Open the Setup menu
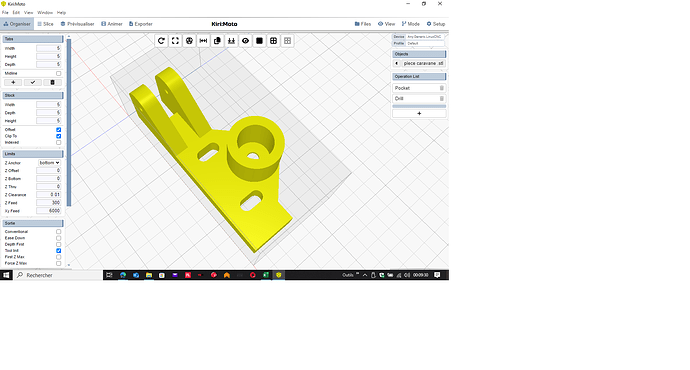690x370 pixels. tap(436, 24)
